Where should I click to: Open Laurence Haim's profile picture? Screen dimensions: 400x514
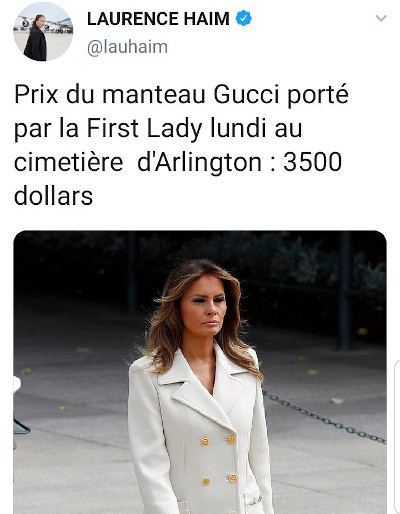pos(43,31)
